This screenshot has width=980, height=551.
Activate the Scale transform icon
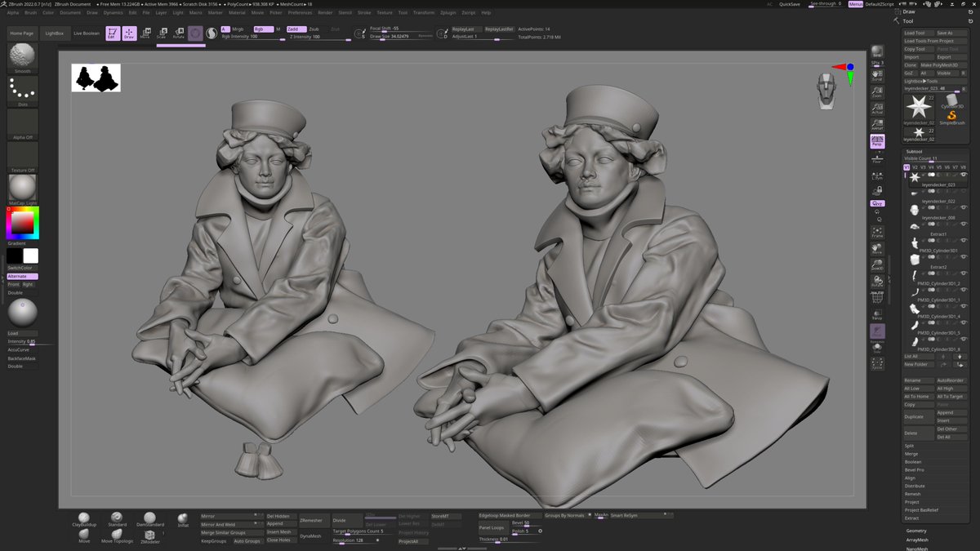pyautogui.click(x=163, y=33)
